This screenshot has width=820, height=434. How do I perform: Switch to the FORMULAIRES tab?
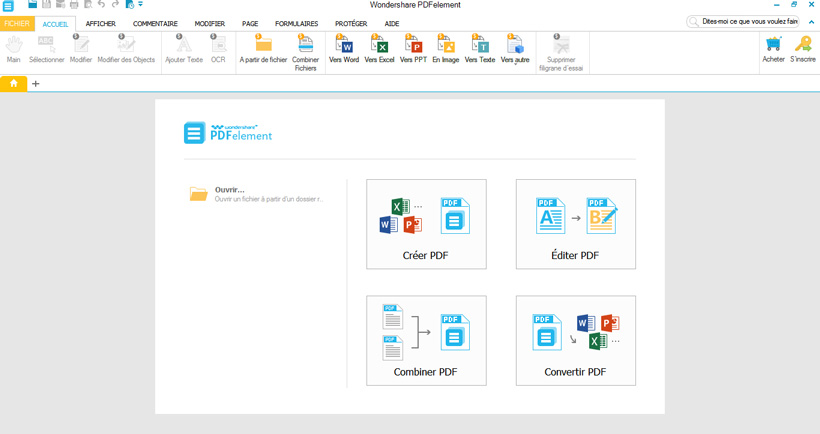coord(297,24)
